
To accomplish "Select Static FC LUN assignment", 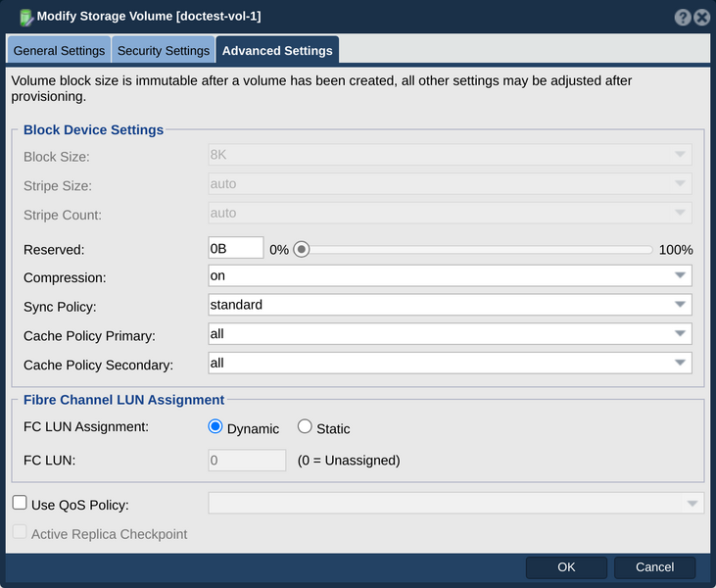I will coord(305,426).
